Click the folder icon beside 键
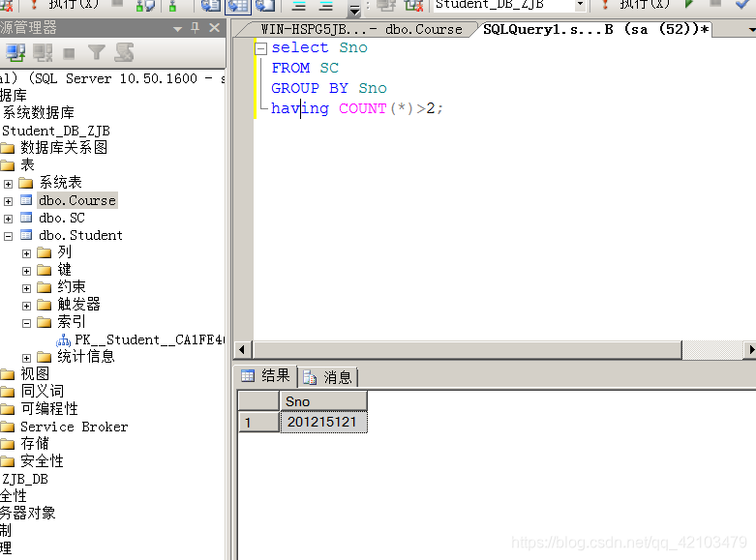 click(45, 270)
